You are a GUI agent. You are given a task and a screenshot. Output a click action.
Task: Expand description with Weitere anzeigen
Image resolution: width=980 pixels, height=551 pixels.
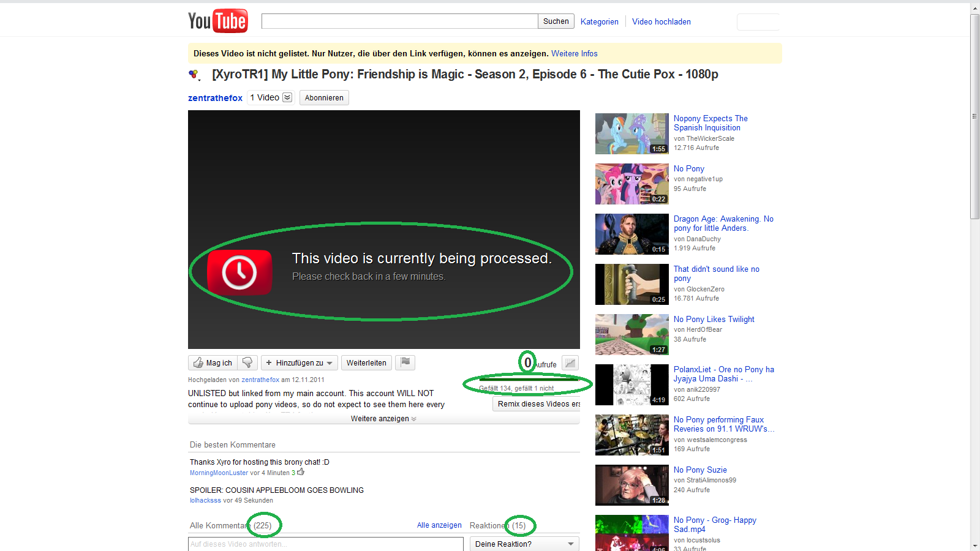[383, 419]
